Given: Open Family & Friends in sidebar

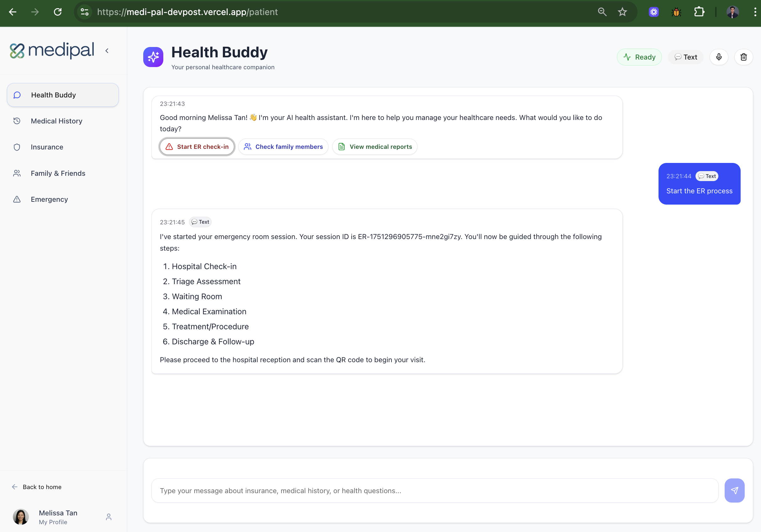Looking at the screenshot, I should tap(58, 173).
